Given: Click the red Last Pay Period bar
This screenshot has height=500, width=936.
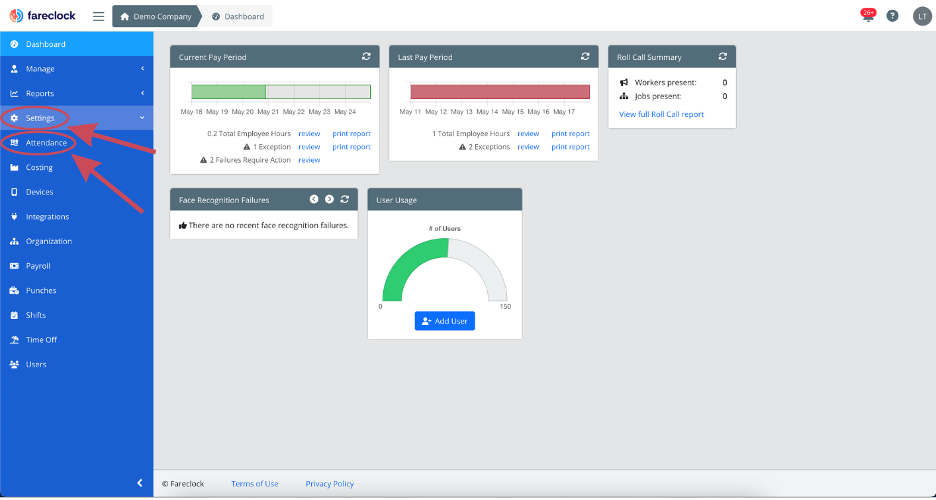Looking at the screenshot, I should (500, 92).
